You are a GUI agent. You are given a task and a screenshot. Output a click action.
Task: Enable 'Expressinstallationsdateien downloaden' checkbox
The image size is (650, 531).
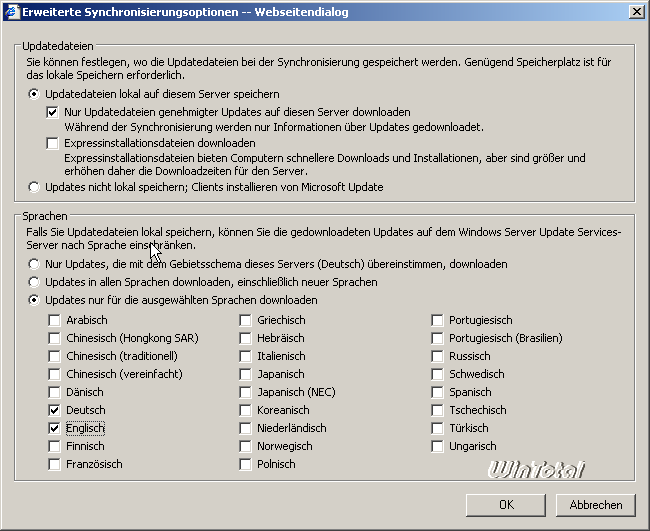click(52, 143)
